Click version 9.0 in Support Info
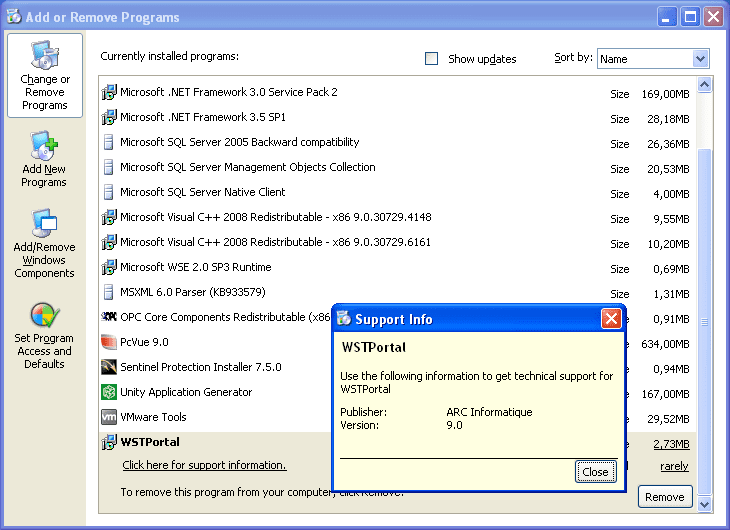Screen dimensions: 730x530 454,425
